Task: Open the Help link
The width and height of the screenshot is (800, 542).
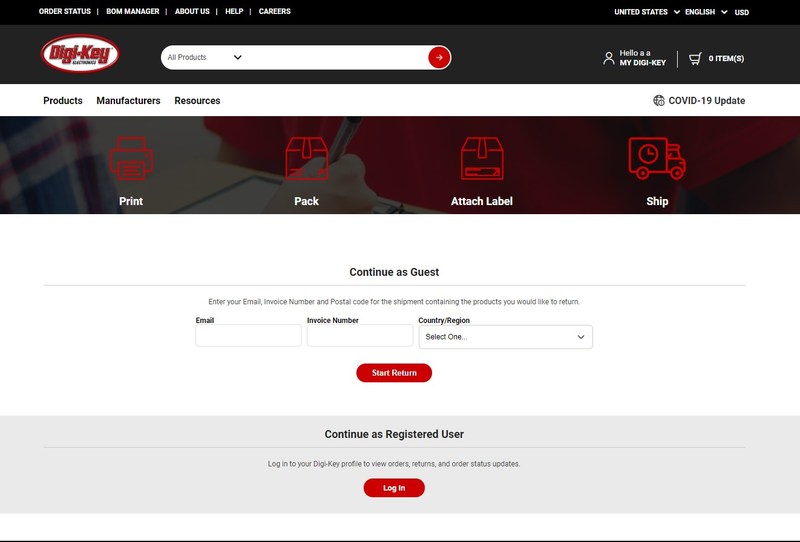Action: coord(234,11)
